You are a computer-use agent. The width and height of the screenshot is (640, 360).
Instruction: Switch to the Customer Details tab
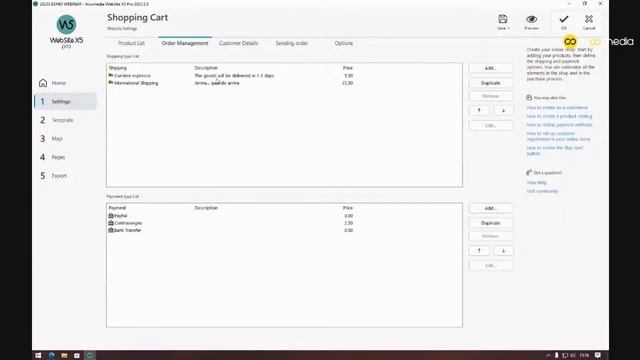point(238,43)
